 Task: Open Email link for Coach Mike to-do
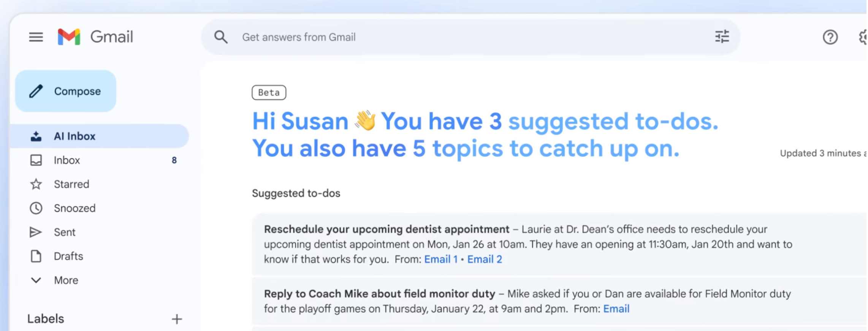pos(616,309)
